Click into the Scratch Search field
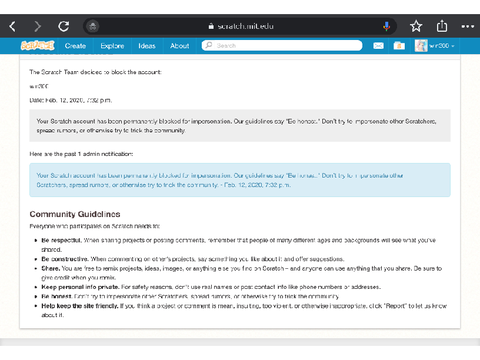Screen dimensions: 480x360 pyautogui.click(x=282, y=45)
